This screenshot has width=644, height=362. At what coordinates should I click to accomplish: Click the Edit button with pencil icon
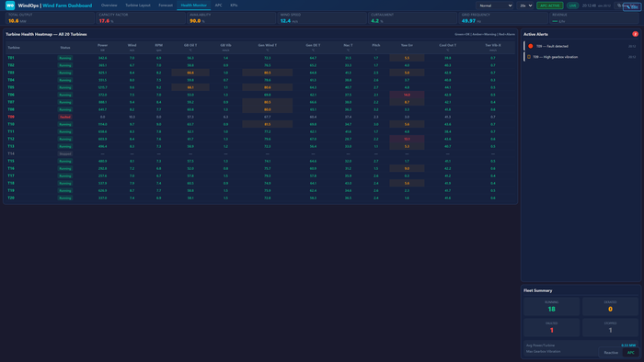[631, 6]
